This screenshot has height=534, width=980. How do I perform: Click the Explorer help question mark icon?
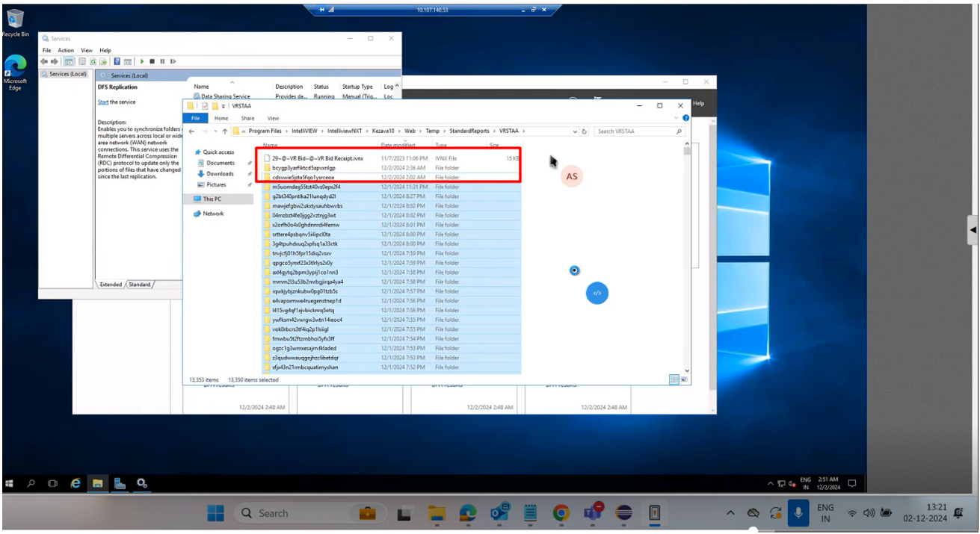coord(685,118)
